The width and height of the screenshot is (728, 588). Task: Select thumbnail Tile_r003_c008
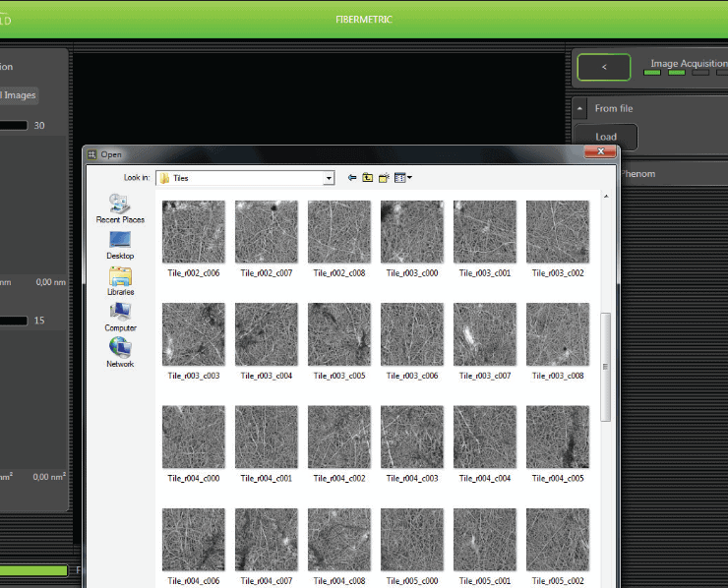coord(558,334)
